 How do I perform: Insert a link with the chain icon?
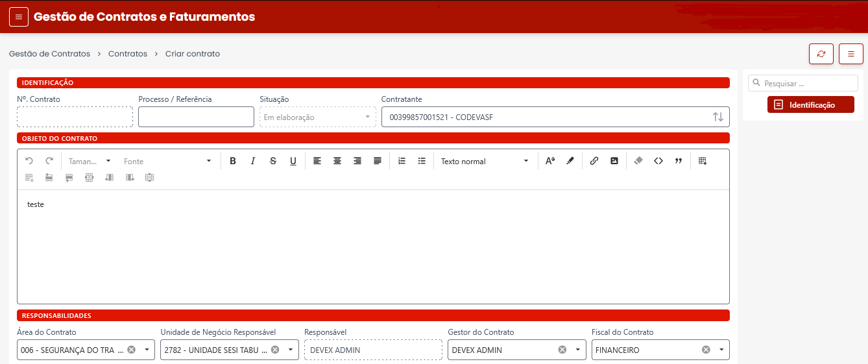[x=594, y=161]
